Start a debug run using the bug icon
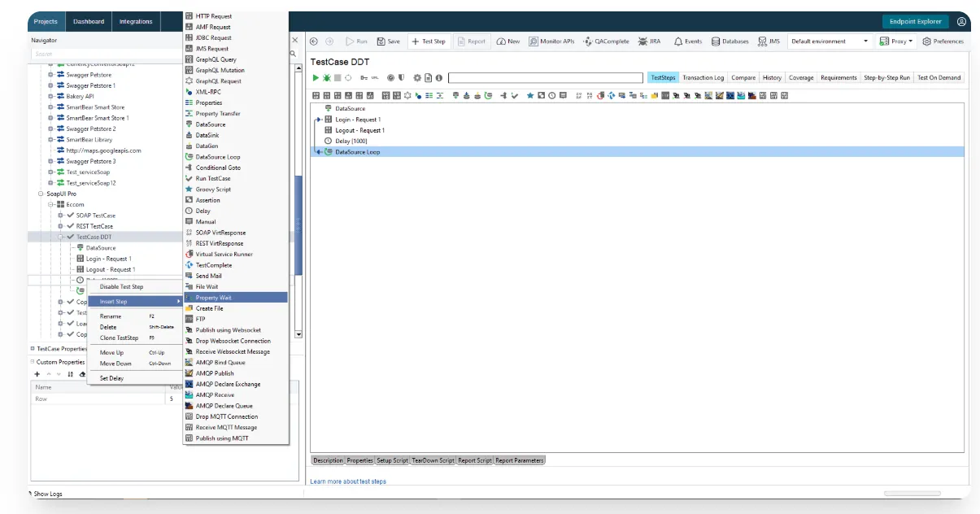The image size is (980, 514). click(x=325, y=77)
